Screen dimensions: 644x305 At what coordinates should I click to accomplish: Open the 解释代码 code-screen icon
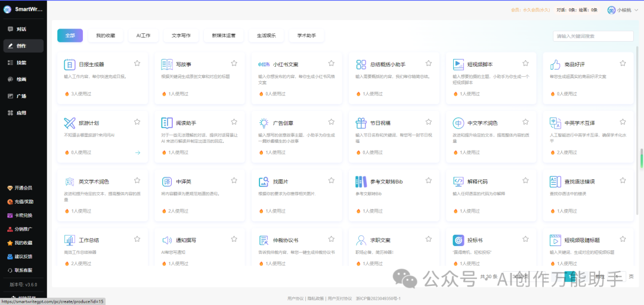pyautogui.click(x=458, y=181)
